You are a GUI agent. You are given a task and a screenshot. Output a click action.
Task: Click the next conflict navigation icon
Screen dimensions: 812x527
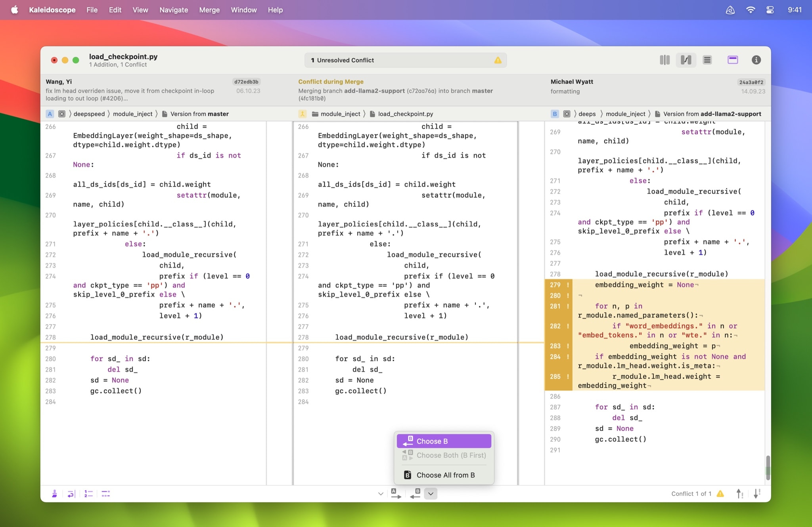tap(758, 493)
